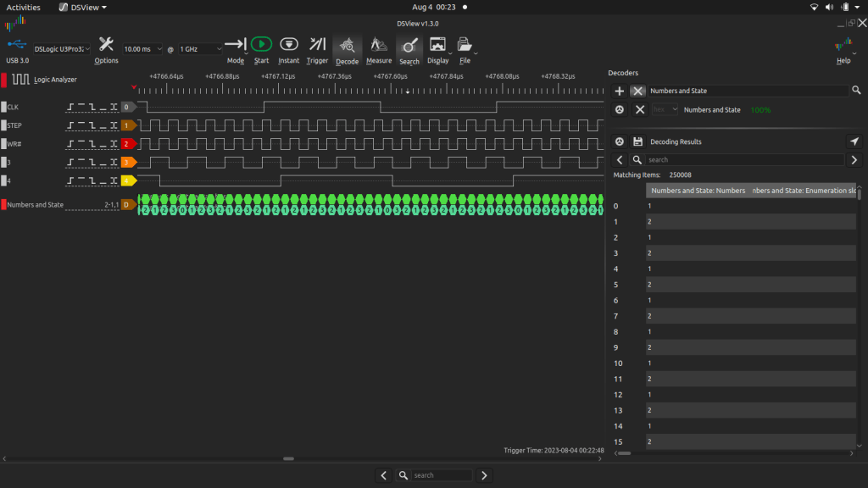
Task: Toggle the CLK channel color marker
Action: [3, 108]
